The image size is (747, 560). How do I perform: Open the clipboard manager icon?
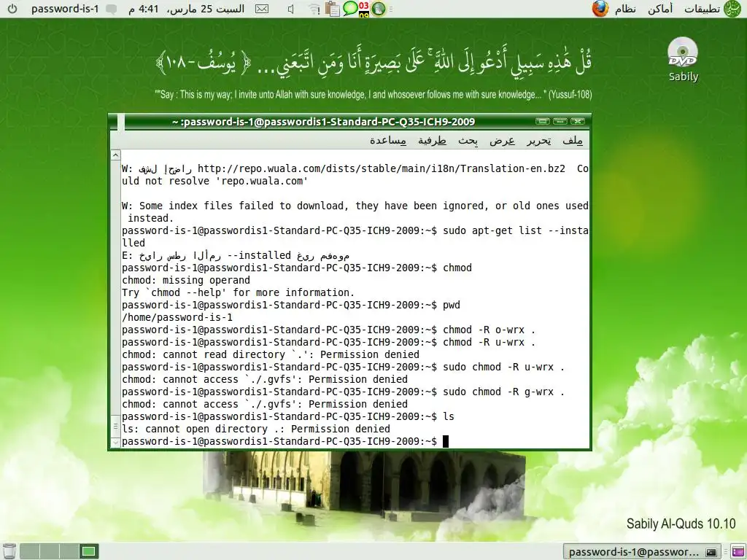pos(333,9)
